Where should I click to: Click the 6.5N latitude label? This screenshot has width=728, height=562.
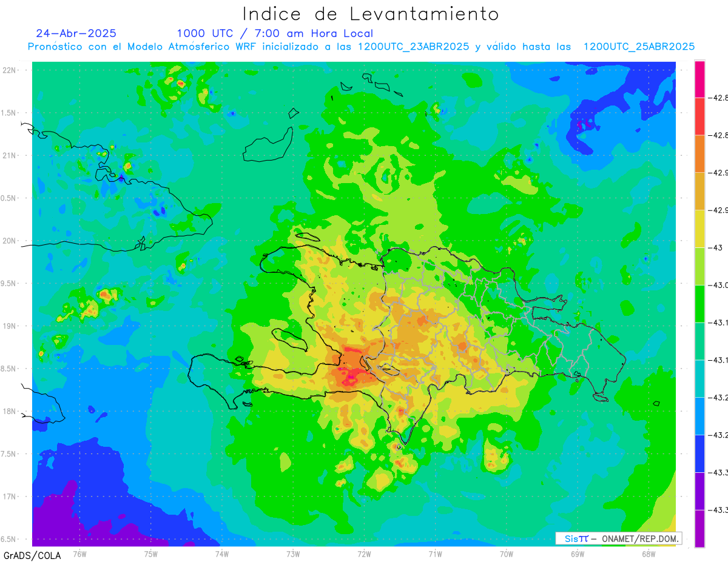point(9,539)
